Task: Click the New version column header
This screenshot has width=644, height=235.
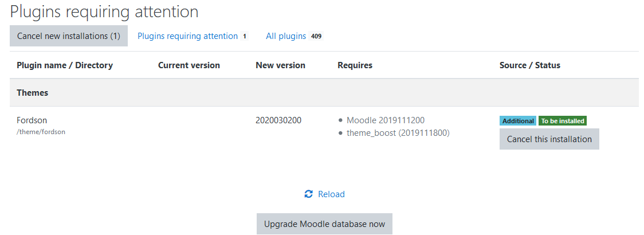Action: click(281, 65)
